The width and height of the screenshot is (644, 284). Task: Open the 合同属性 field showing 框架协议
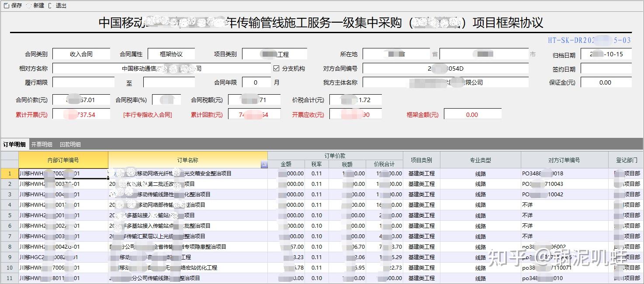click(x=171, y=54)
